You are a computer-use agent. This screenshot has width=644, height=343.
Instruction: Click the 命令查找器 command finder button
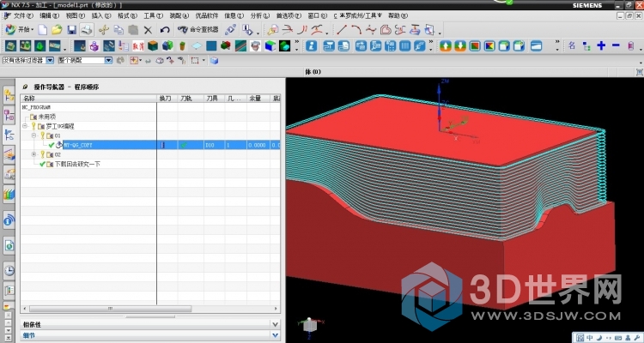point(197,29)
